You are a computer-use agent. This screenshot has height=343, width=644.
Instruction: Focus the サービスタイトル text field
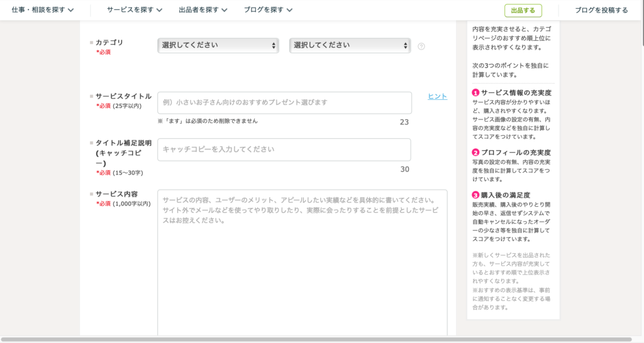pyautogui.click(x=284, y=102)
